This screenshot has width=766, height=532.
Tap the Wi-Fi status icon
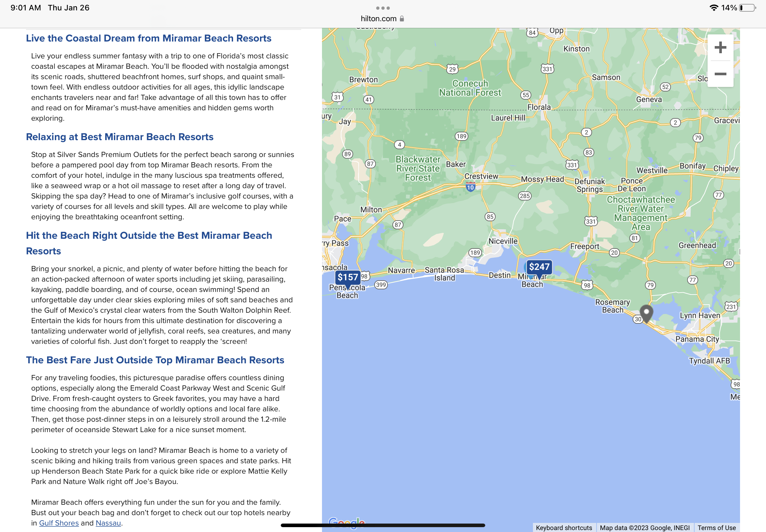(x=714, y=8)
